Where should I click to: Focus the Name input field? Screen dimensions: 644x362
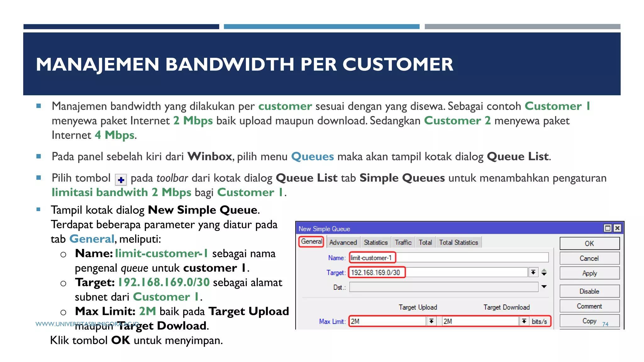[x=449, y=258]
